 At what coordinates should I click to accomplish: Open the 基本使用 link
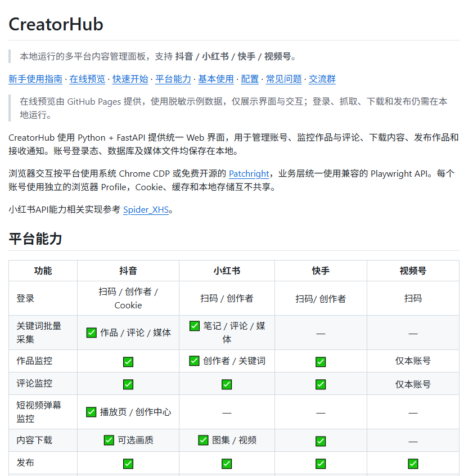[216, 79]
